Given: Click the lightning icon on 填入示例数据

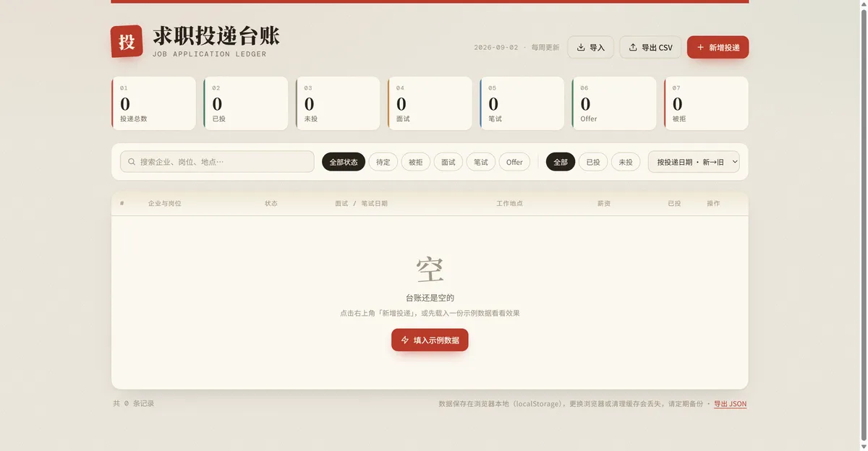Looking at the screenshot, I should 404,340.
